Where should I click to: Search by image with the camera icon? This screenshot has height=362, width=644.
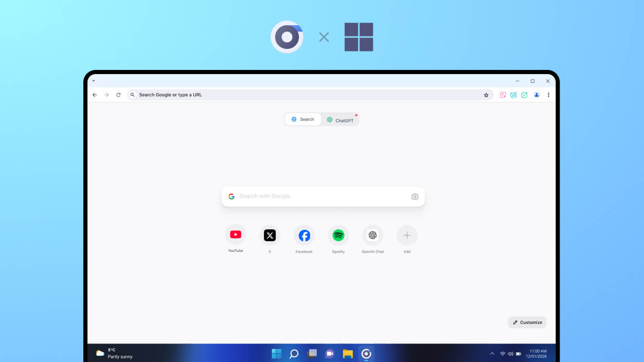click(415, 196)
